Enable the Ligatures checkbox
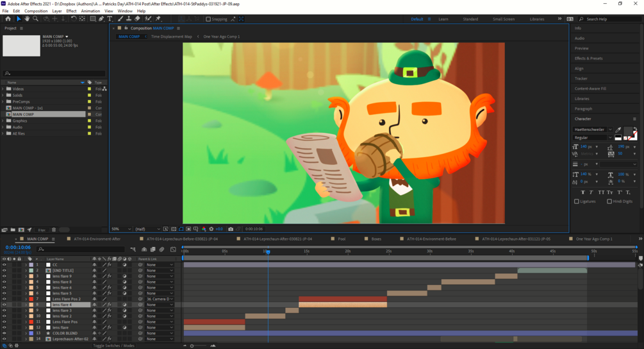This screenshot has width=644, height=349. (577, 201)
